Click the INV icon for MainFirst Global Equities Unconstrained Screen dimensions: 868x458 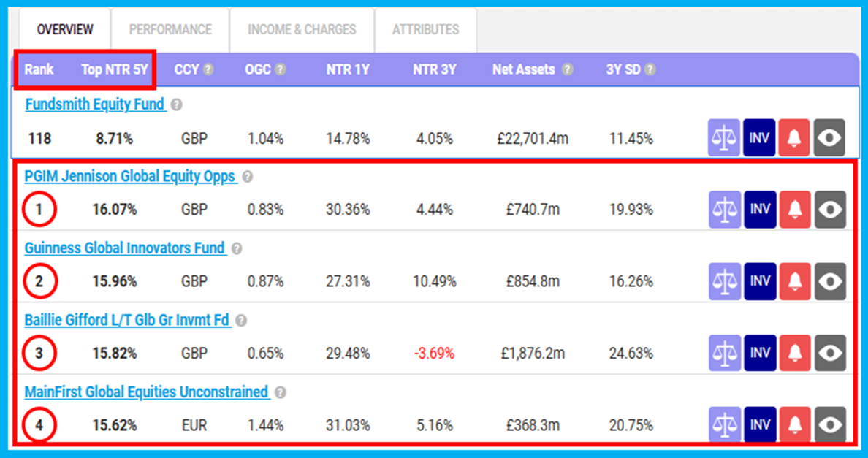(759, 424)
